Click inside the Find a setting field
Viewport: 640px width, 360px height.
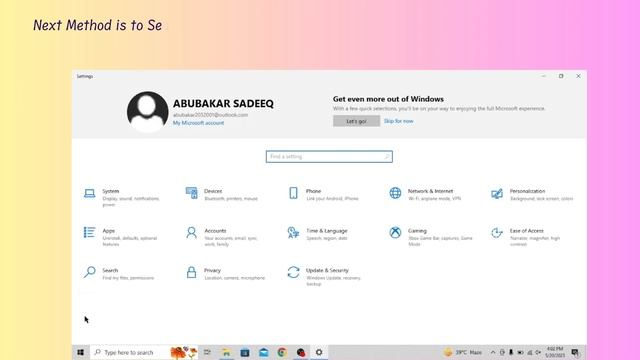pos(329,157)
